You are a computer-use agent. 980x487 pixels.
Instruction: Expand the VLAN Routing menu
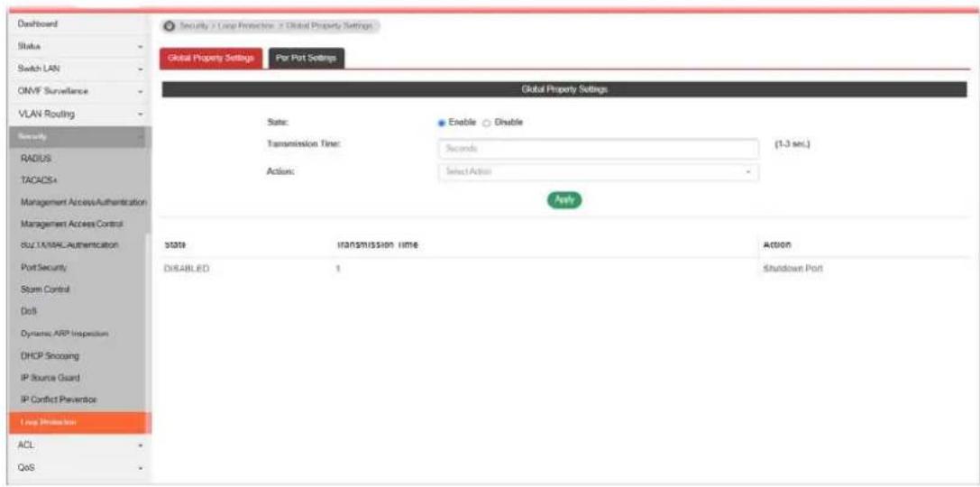tap(79, 115)
